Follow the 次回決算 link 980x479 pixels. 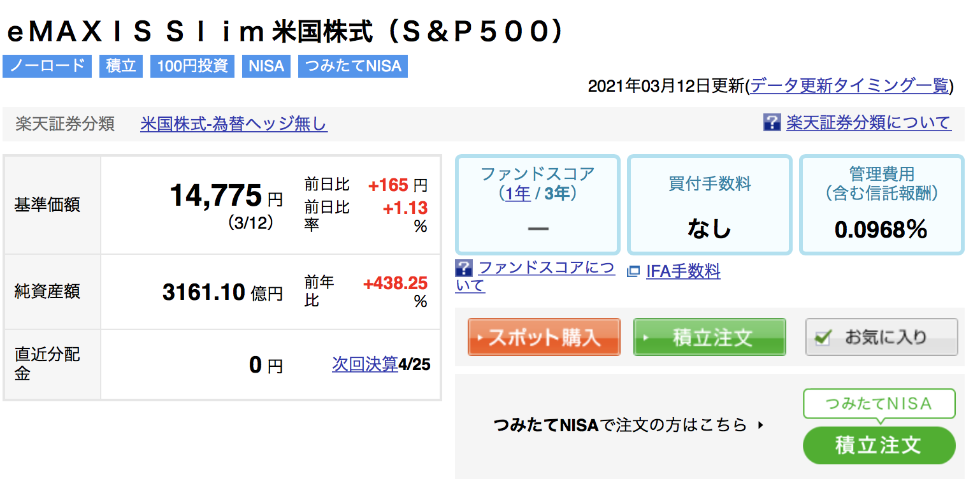365,364
